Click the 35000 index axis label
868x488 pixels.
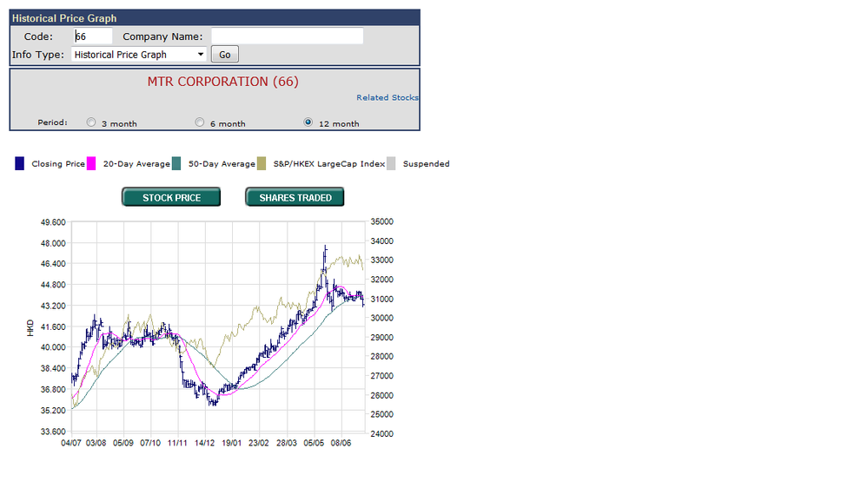(x=382, y=221)
